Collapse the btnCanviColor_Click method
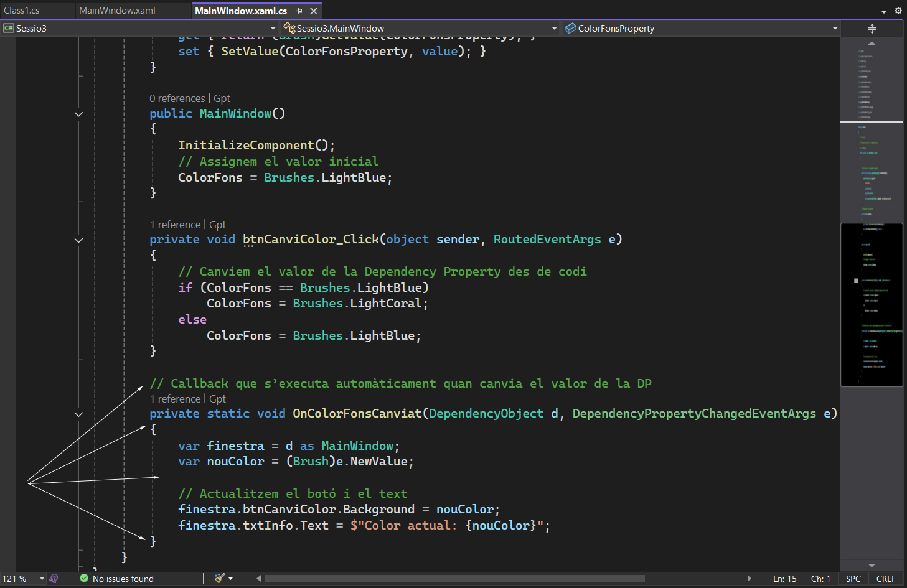Viewport: 907px width, 588px height. 78,240
